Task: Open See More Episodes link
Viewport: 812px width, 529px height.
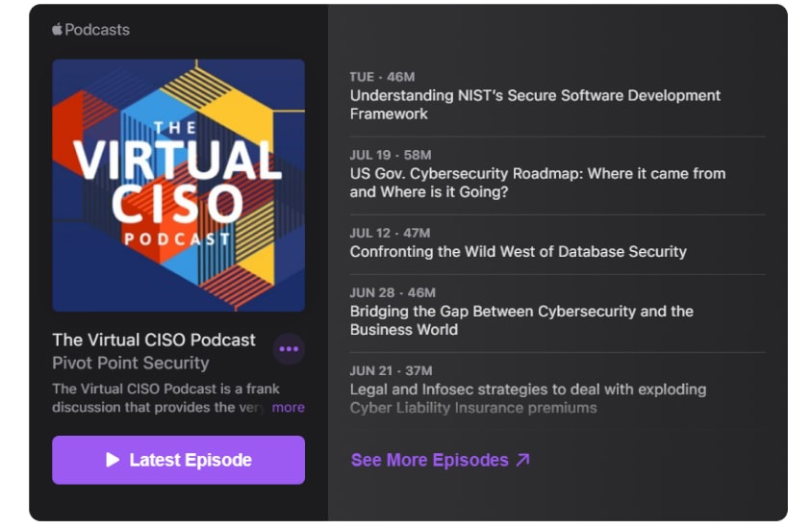Action: pyautogui.click(x=441, y=460)
